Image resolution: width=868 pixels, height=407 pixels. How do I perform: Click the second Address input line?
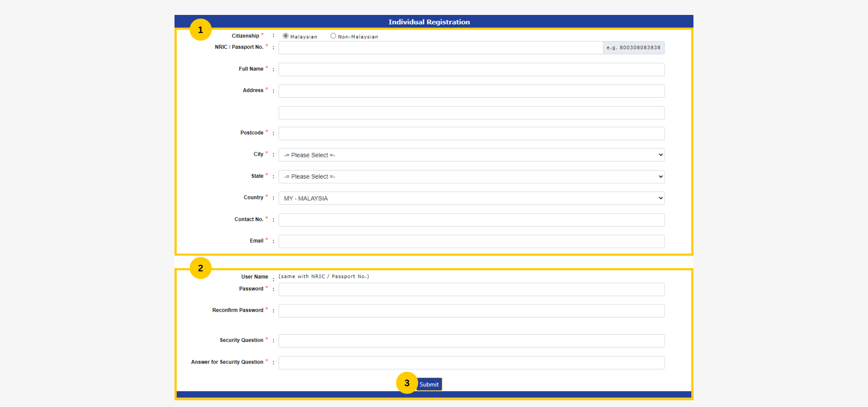pyautogui.click(x=471, y=113)
